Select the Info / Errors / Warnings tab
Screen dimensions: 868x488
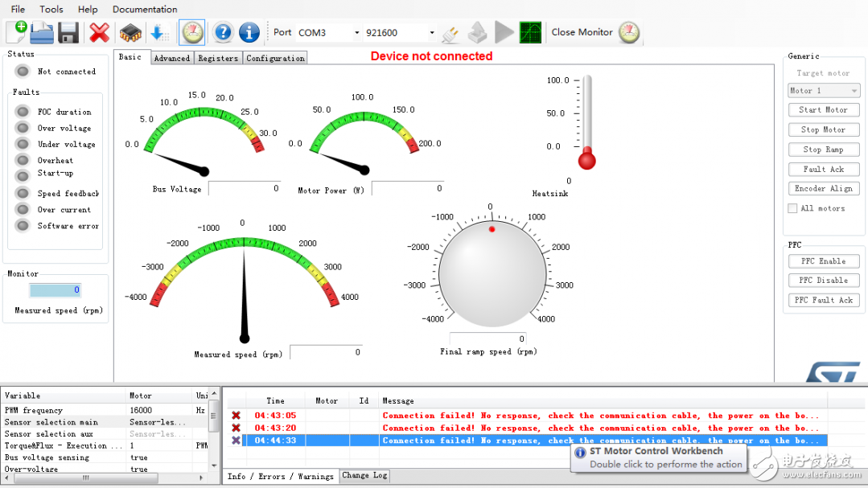tap(280, 476)
